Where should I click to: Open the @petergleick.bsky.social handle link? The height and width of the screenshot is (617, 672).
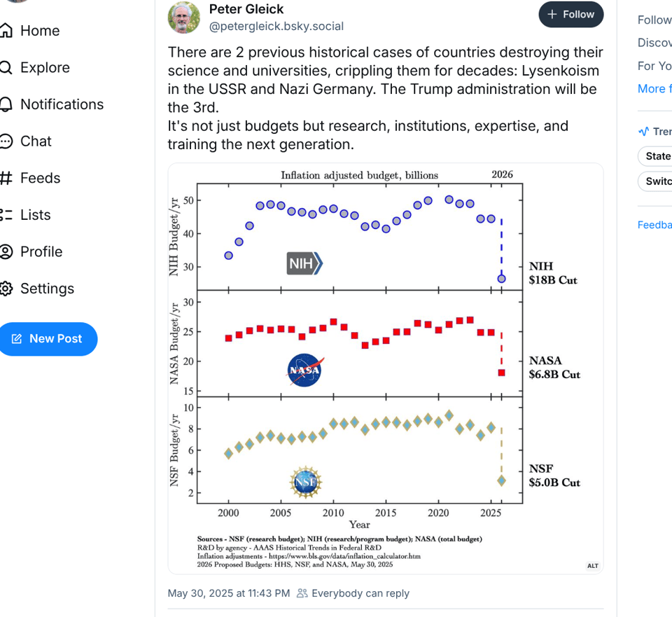pyautogui.click(x=276, y=27)
